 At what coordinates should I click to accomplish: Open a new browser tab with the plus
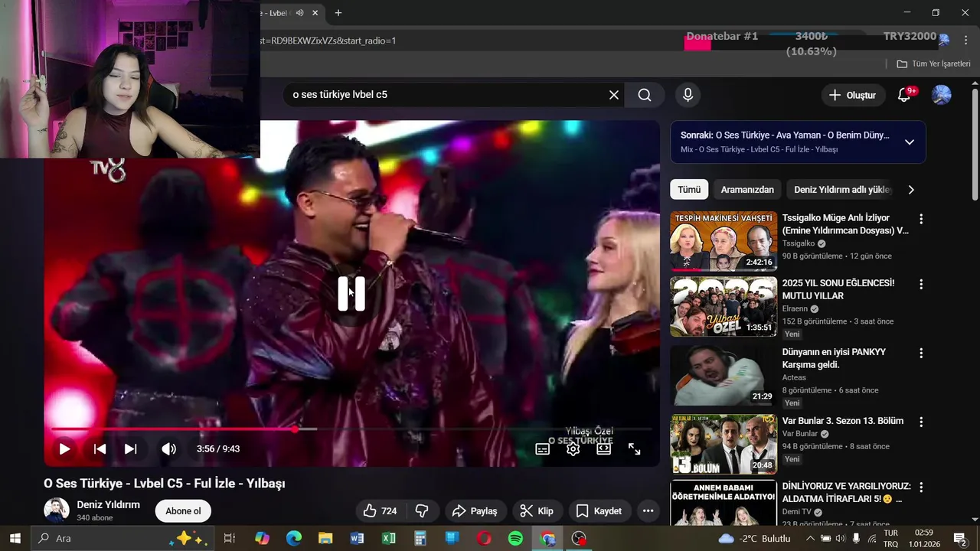pos(338,12)
